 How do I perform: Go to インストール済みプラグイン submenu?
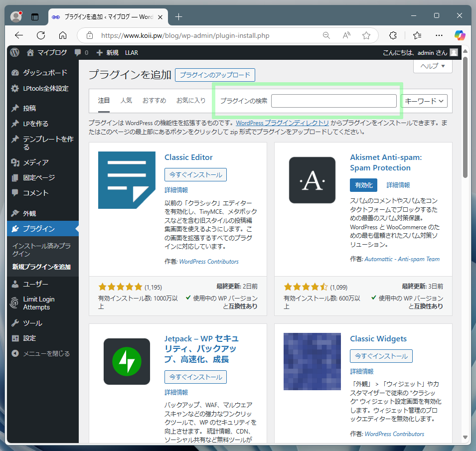pos(41,250)
